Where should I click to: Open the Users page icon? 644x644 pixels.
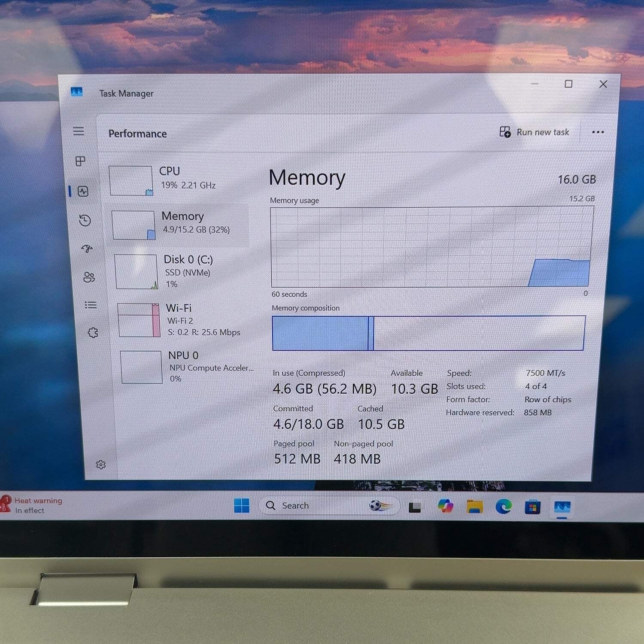click(x=89, y=277)
